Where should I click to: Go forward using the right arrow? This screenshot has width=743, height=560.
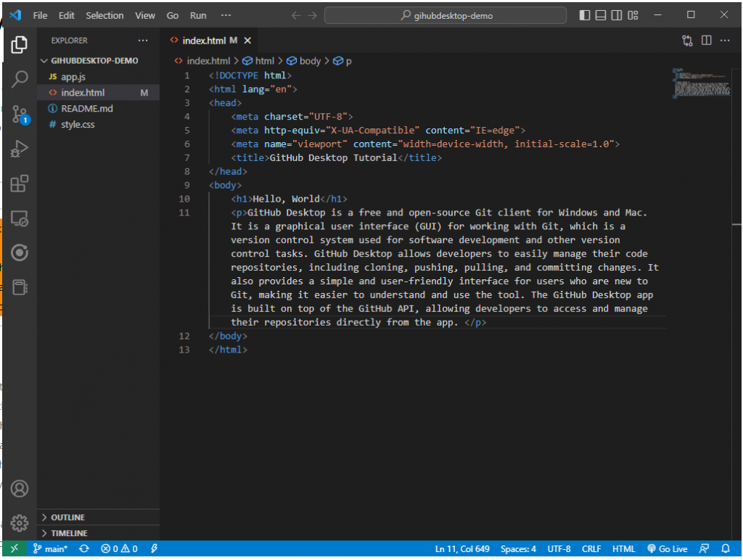(x=312, y=16)
